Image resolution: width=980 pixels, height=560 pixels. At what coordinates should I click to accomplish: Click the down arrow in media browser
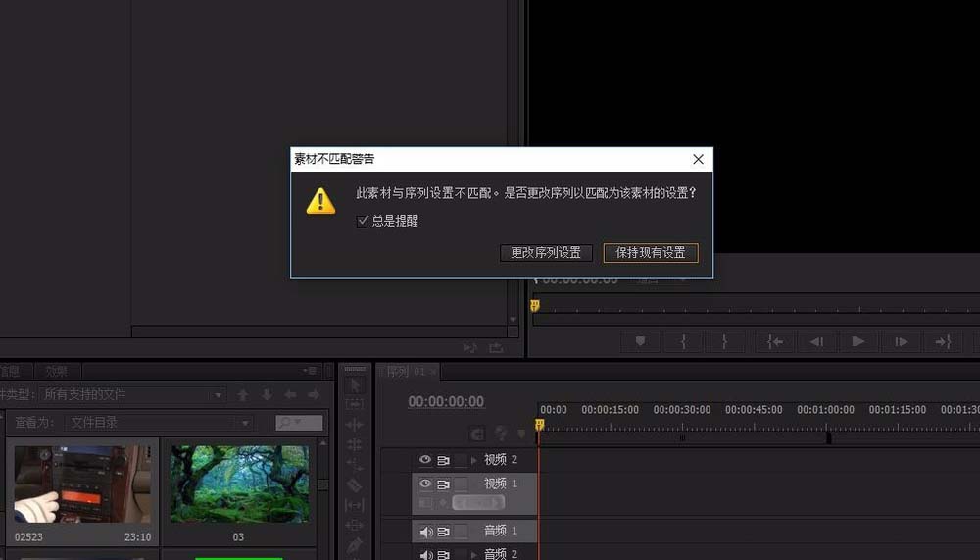[x=267, y=395]
